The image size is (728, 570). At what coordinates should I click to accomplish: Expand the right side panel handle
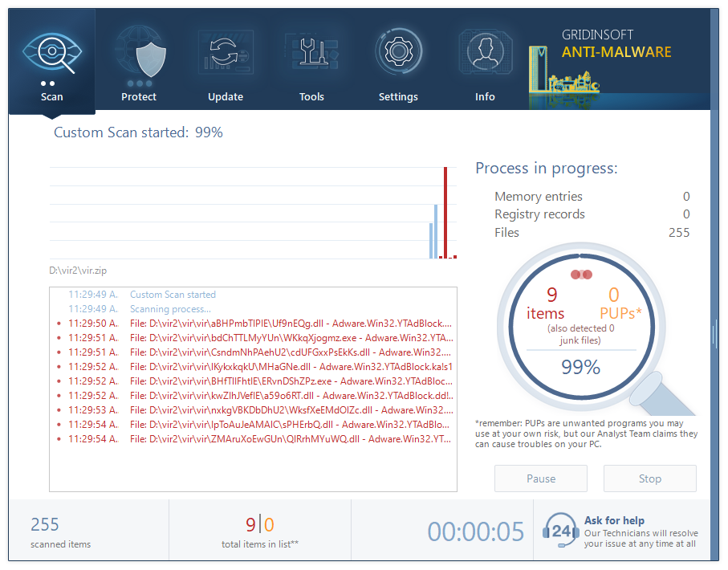pos(714,330)
